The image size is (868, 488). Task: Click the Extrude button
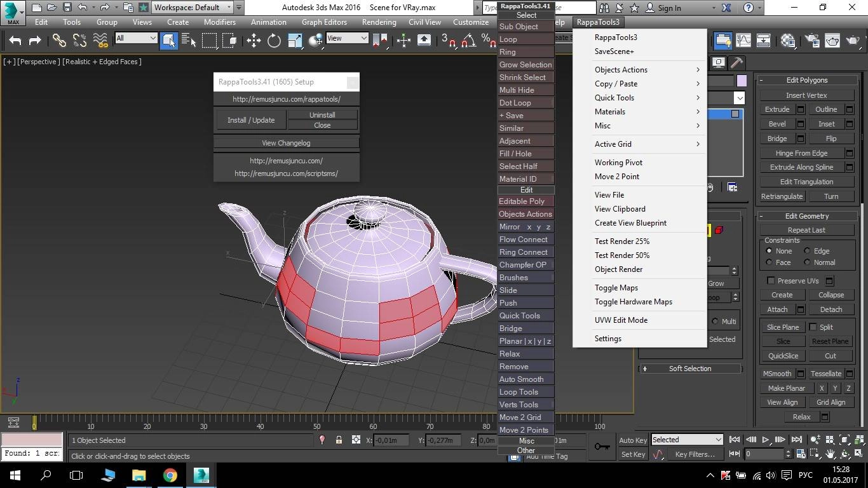click(x=777, y=109)
